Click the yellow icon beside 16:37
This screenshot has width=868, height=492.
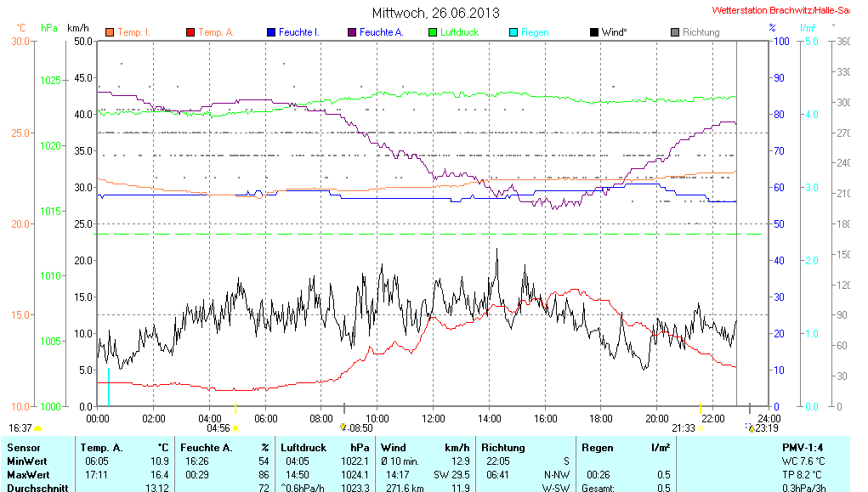(x=38, y=428)
